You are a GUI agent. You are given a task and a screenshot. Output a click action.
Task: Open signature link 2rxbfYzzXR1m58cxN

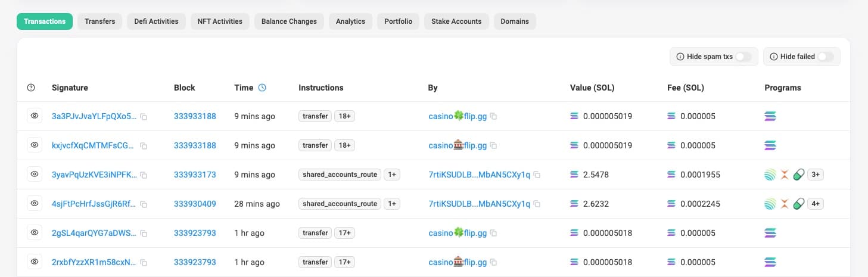[x=94, y=262]
